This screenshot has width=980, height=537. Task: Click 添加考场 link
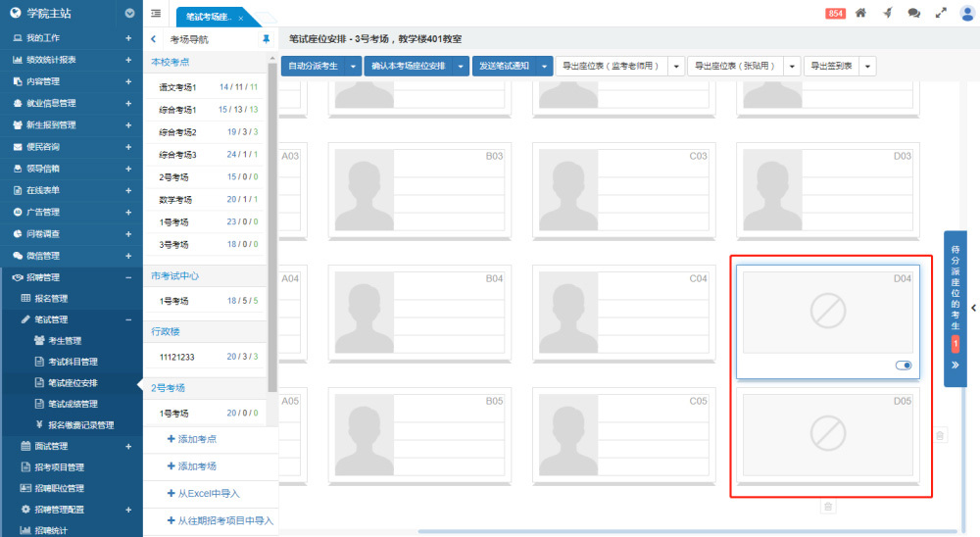[x=192, y=466]
